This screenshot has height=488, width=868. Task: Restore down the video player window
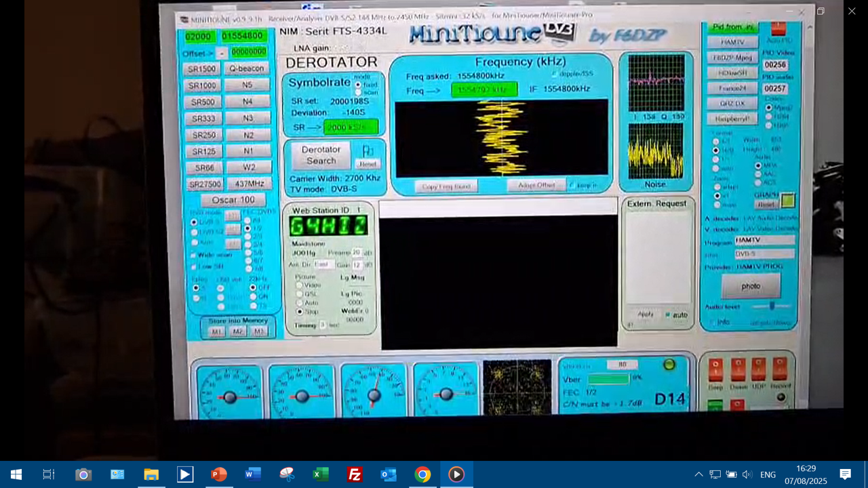tap(821, 11)
